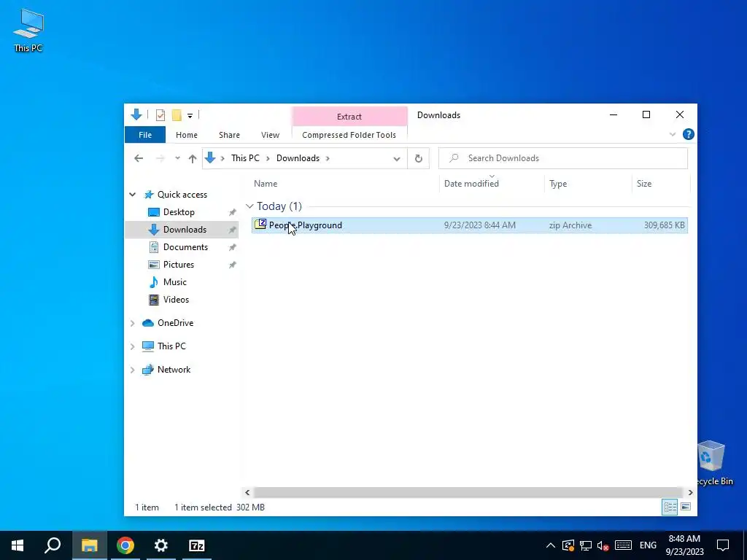Refresh the Downloads folder
Image resolution: width=747 pixels, height=560 pixels.
point(418,158)
